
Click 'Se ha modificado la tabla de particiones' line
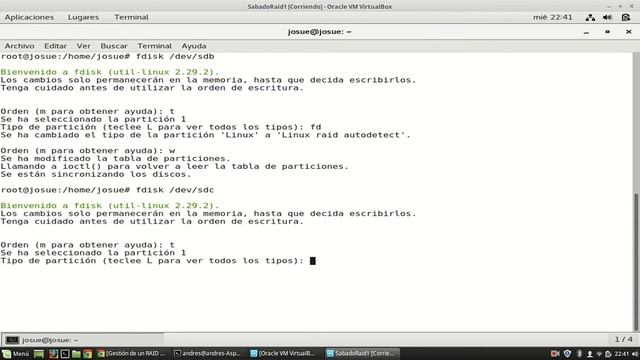click(116, 158)
